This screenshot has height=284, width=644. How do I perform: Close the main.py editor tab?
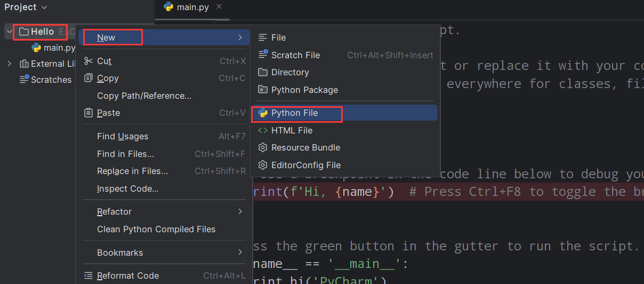220,7
